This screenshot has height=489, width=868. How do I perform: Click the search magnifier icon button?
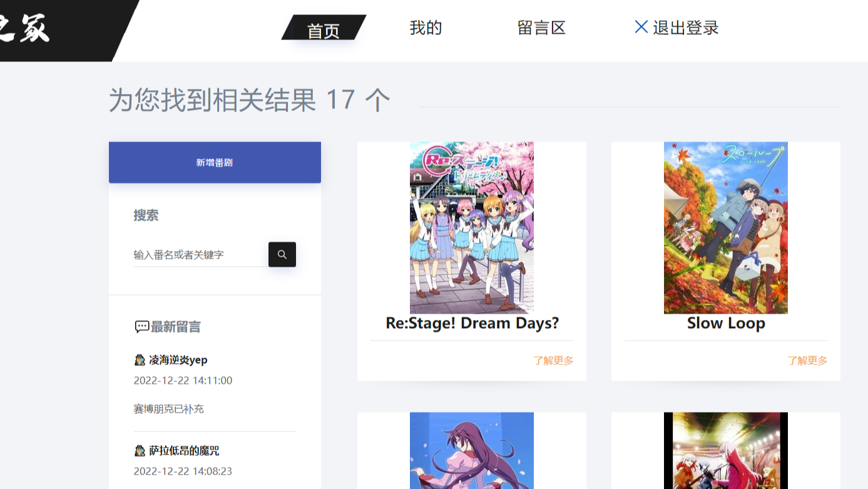(282, 254)
